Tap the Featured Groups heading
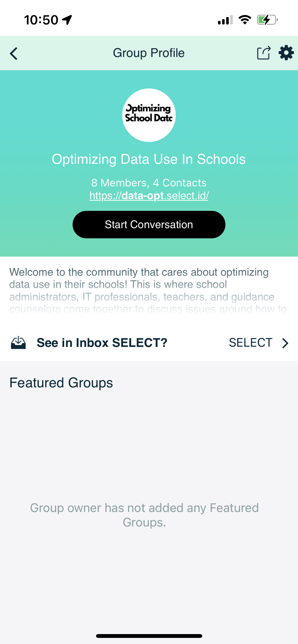 61,383
